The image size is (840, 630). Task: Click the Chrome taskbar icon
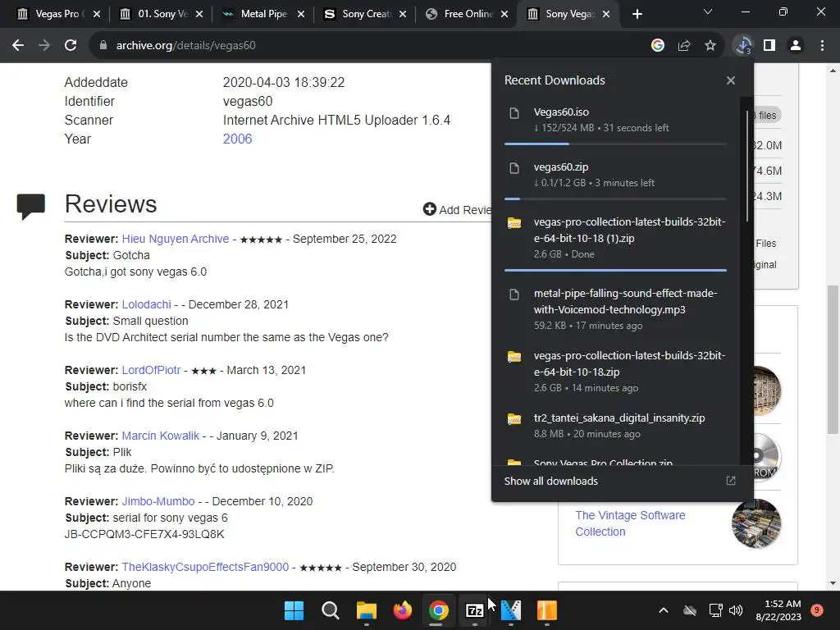click(438, 610)
